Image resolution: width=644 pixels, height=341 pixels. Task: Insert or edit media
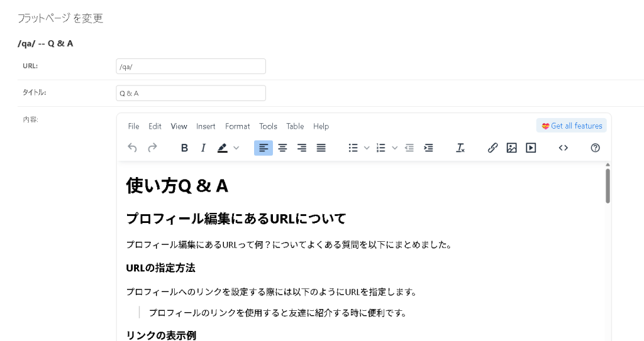click(531, 148)
